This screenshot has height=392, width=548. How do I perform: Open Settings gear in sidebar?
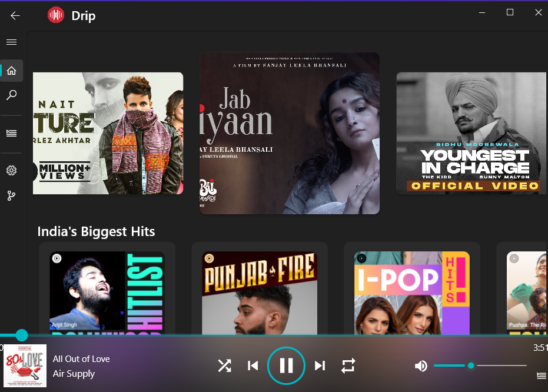pyautogui.click(x=12, y=170)
